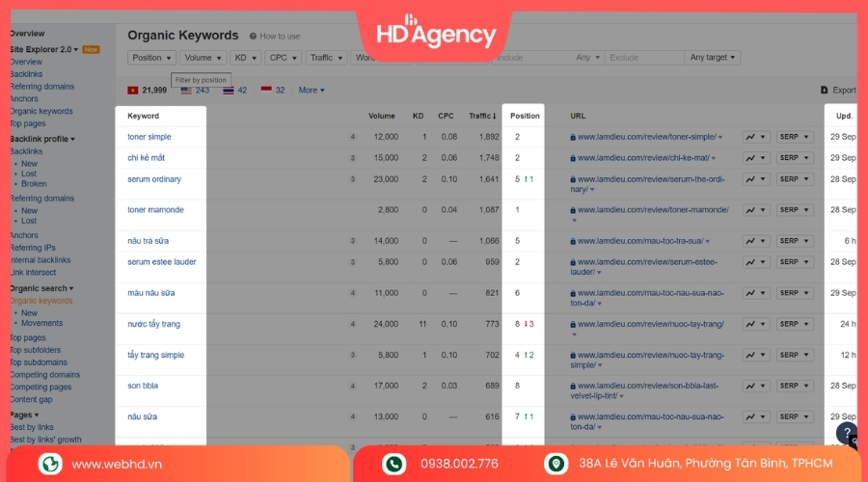868x482 pixels.
Task: Click the keyword link serum estee lauder
Action: tap(162, 262)
